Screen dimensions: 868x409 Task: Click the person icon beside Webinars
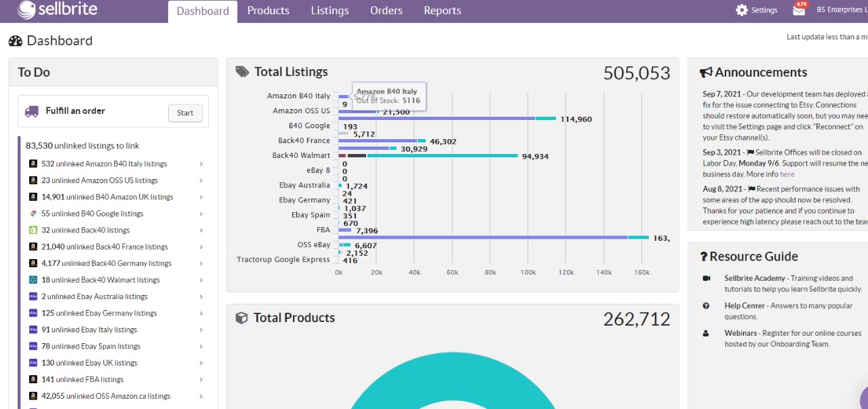[707, 333]
